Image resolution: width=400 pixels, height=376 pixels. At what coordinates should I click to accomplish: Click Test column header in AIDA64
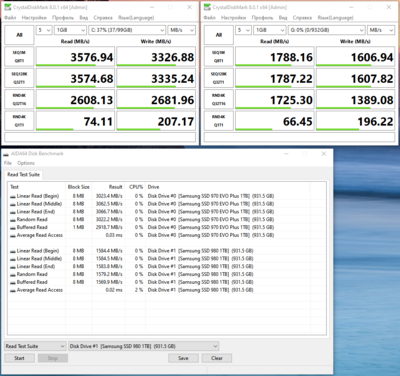pyautogui.click(x=37, y=187)
